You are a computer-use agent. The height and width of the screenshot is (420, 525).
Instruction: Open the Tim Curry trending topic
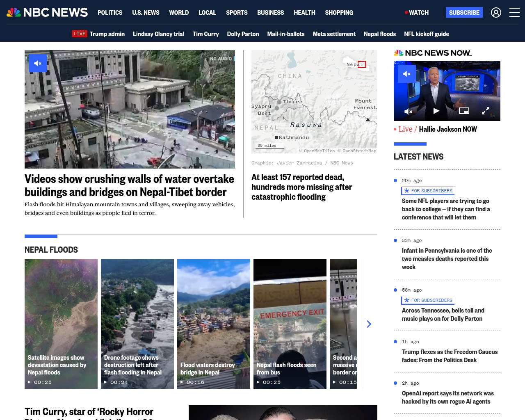coord(205,34)
